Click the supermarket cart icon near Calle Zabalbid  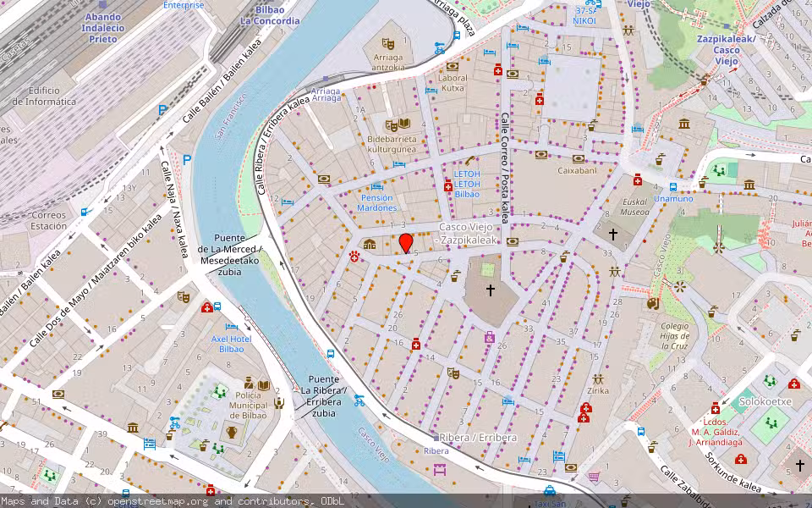click(x=593, y=475)
